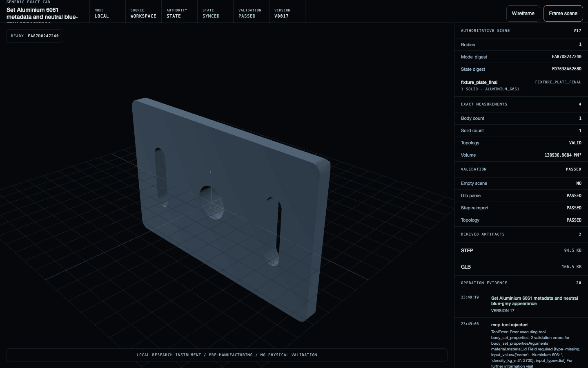Toggle the Wireframe view button
Viewport: 588px width, 368px height.
click(x=523, y=13)
